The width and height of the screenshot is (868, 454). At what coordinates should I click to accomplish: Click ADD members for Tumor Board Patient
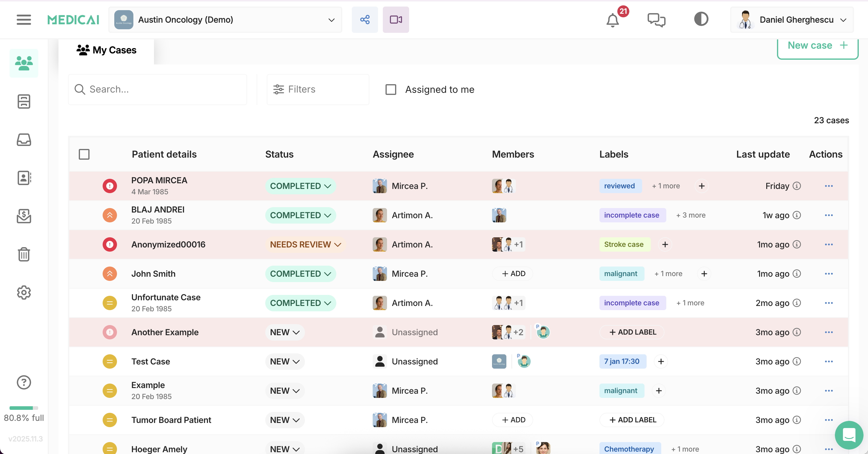(513, 420)
